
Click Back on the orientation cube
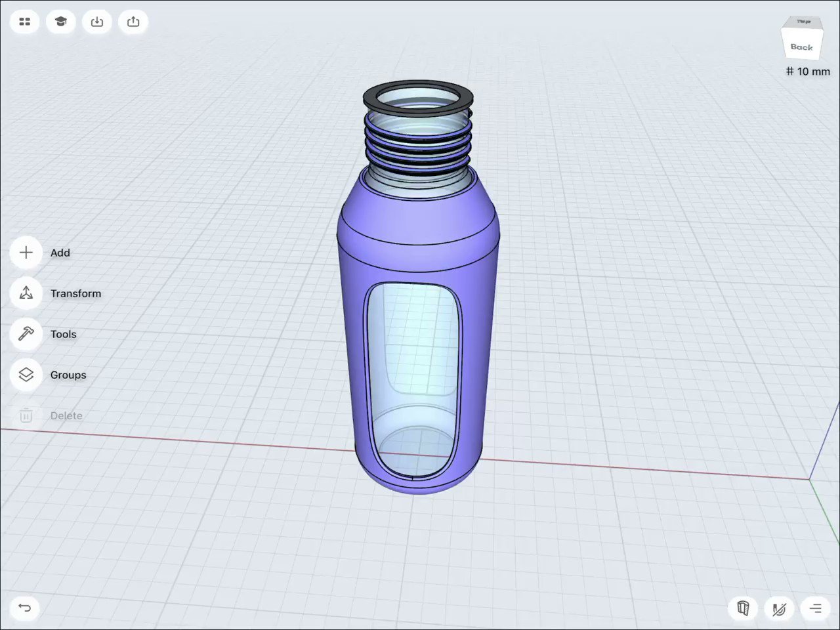tap(801, 47)
